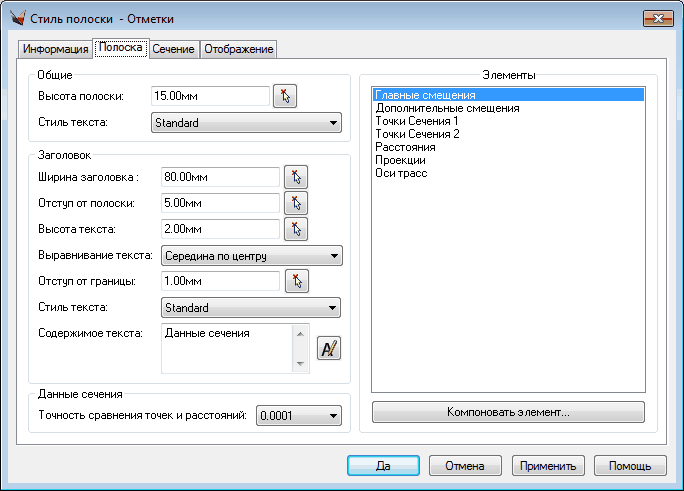Screen dimensions: 684x491
Task: Open text content editor icon
Action: 329,348
